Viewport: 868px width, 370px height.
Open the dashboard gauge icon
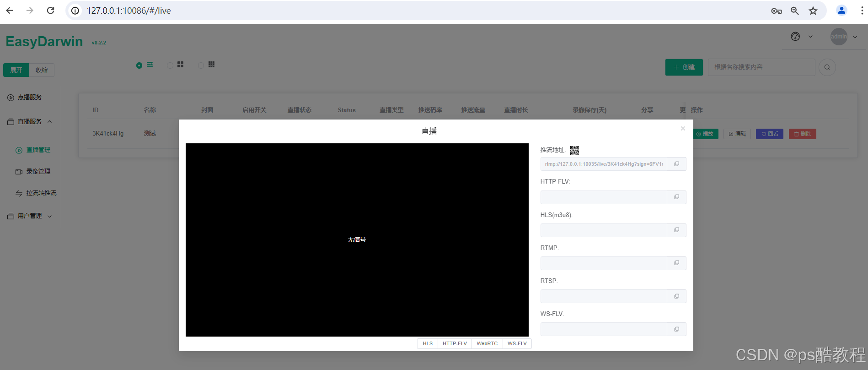tap(795, 37)
